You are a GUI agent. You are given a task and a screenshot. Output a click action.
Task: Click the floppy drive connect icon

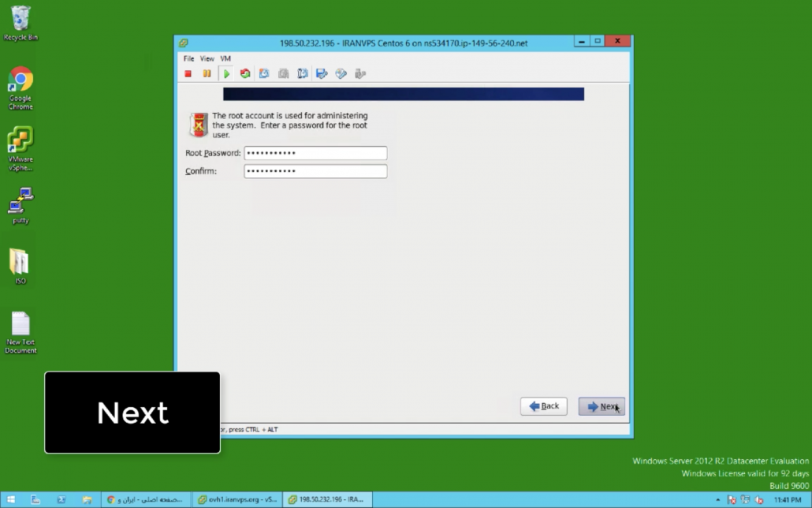[x=322, y=74]
